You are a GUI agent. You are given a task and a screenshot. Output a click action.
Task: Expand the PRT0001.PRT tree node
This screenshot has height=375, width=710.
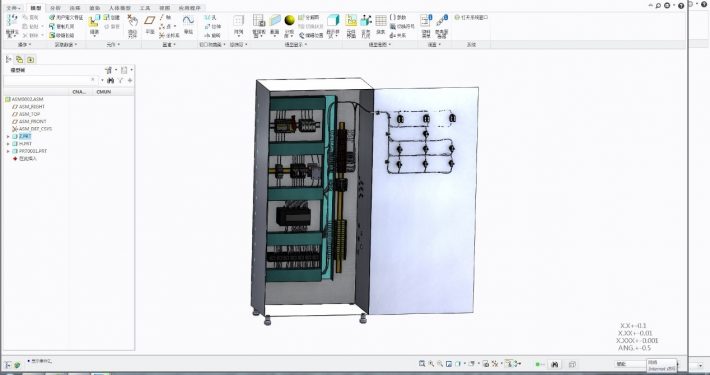coord(8,151)
